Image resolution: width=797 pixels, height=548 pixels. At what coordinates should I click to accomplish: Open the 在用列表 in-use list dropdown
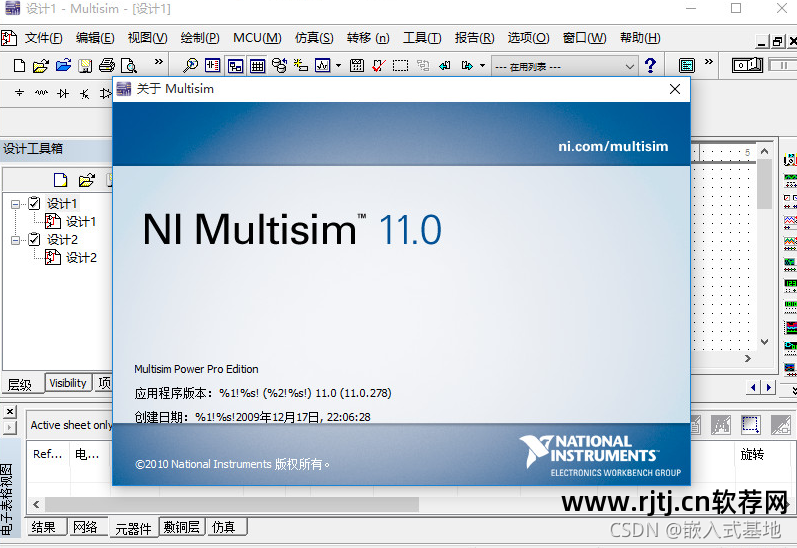(630, 66)
